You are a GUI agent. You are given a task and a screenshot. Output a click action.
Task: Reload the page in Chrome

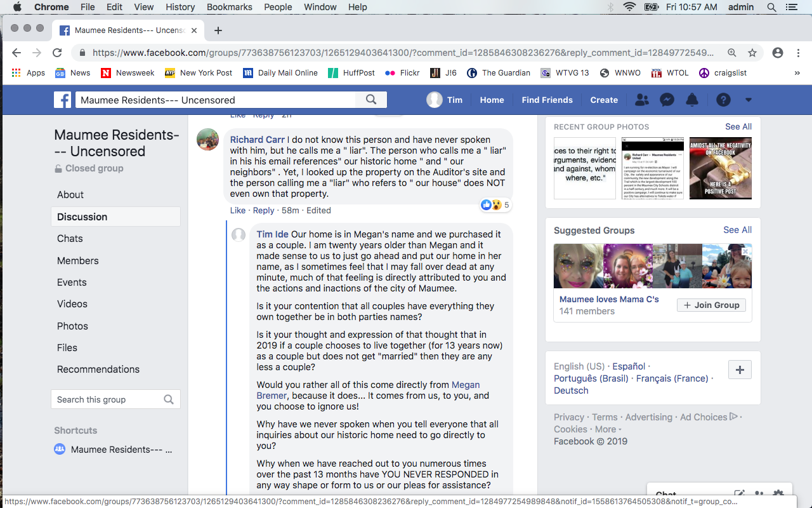click(57, 53)
